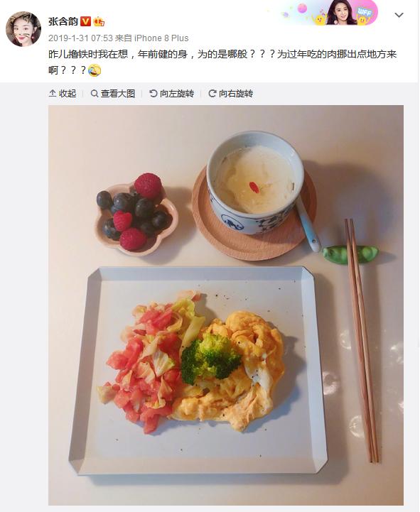Click the laughing emoji ending the post
Image resolution: width=420 pixels, height=512 pixels.
point(95,70)
